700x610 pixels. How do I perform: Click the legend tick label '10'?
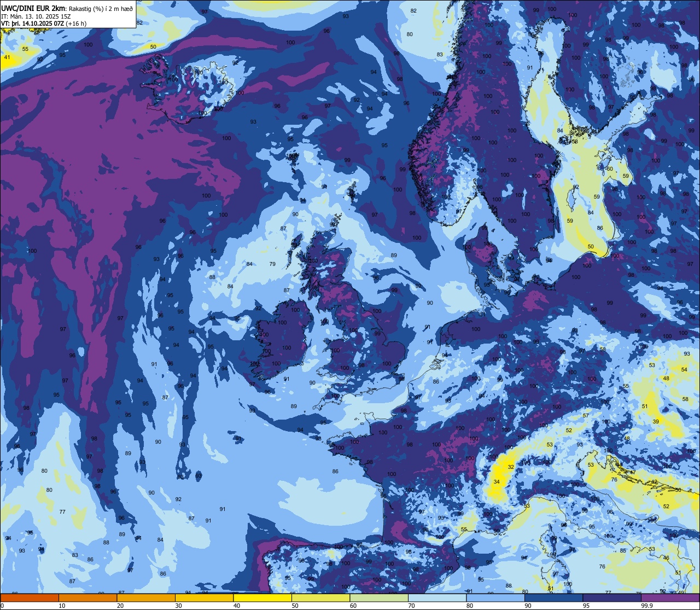coord(62,605)
